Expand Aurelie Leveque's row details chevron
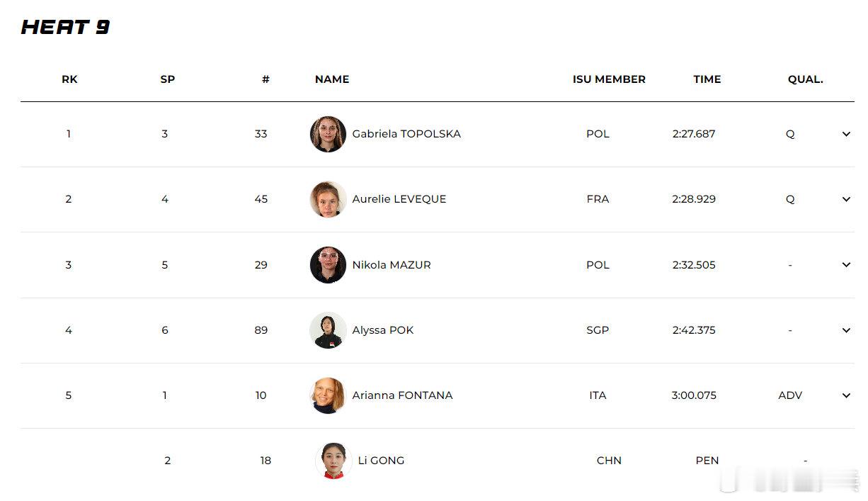Image resolution: width=868 pixels, height=501 pixels. coord(846,199)
